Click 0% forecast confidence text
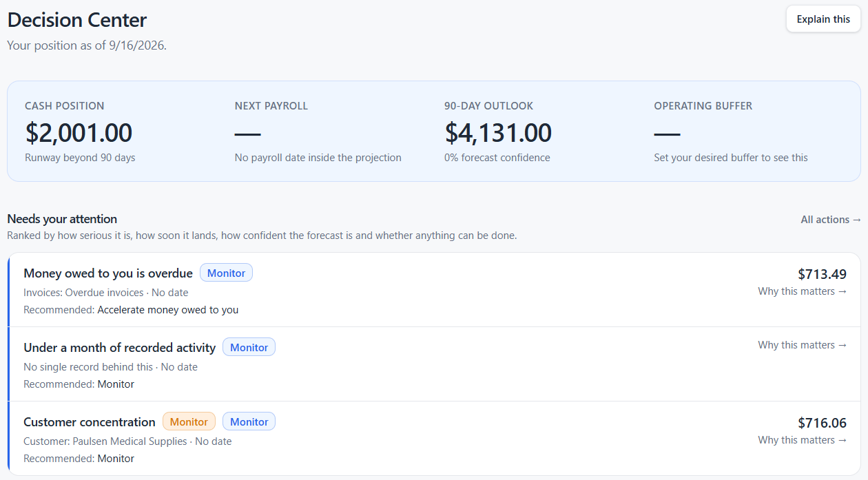The width and height of the screenshot is (868, 480). click(497, 158)
